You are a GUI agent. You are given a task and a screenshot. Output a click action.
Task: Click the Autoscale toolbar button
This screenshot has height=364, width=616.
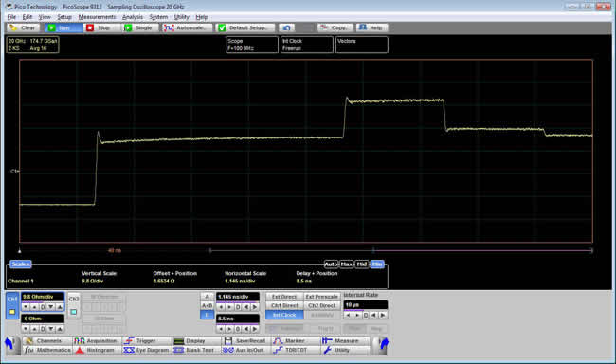(186, 27)
